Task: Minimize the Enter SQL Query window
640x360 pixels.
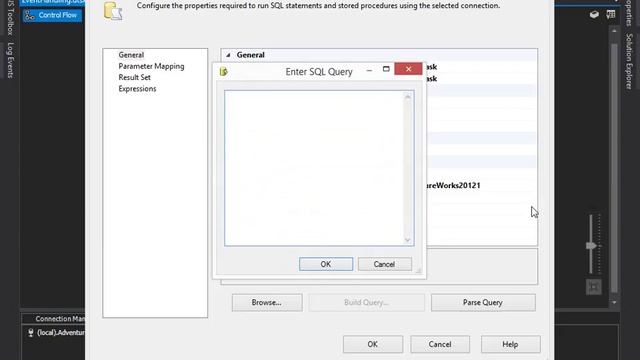Action: tap(369, 70)
